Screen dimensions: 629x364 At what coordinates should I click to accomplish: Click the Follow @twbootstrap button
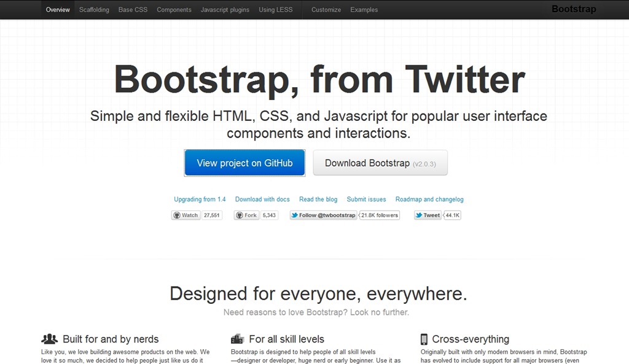pos(323,215)
